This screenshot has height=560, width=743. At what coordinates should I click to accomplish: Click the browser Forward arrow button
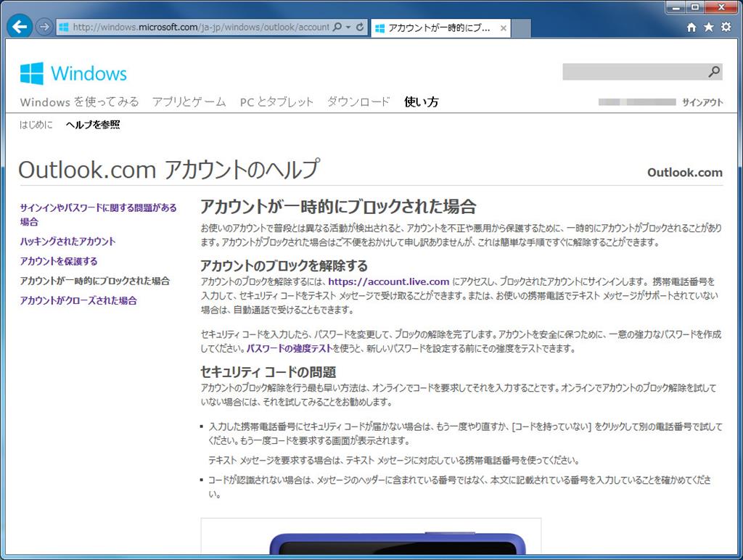(44, 27)
